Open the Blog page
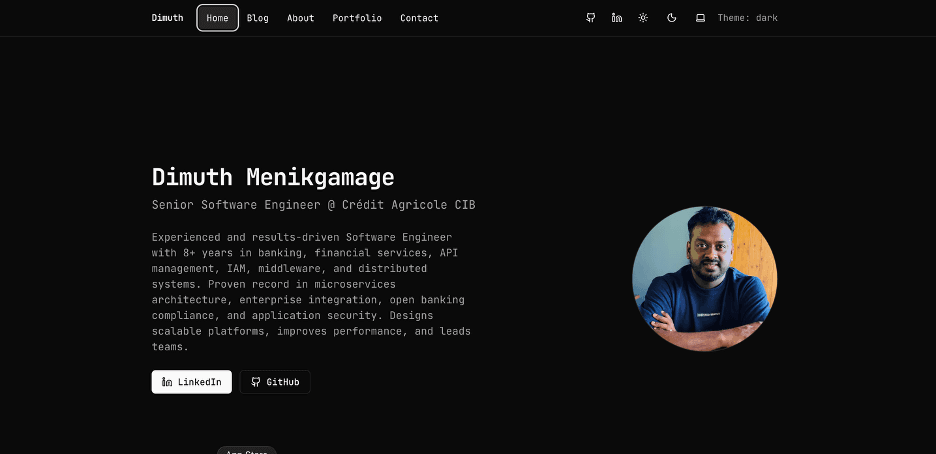This screenshot has height=454, width=936. [x=257, y=18]
